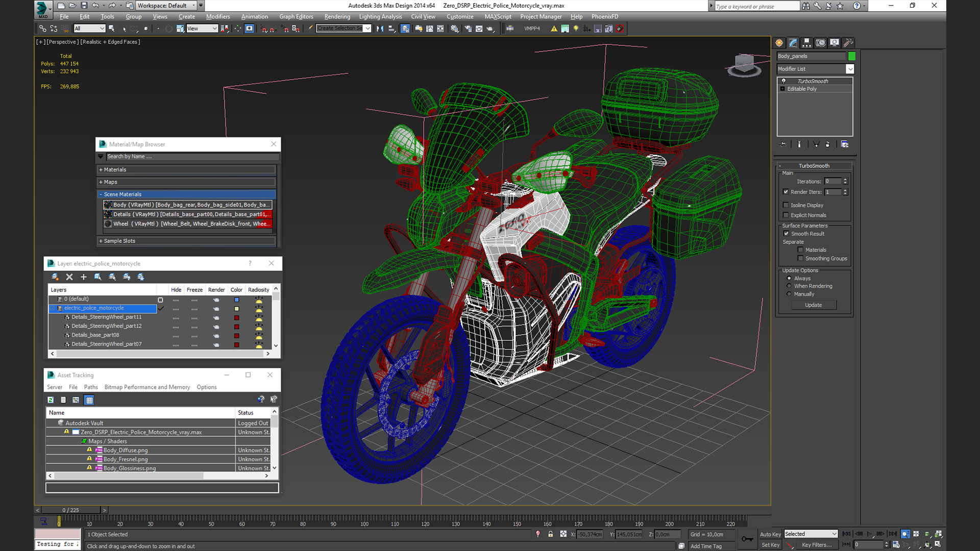Collapse the electric_police_motorcycle layer tree
The image size is (980, 551).
[53, 308]
